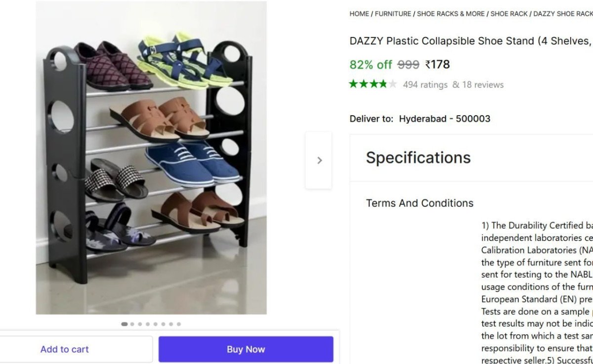The width and height of the screenshot is (593, 364).
Task: Select the last image carousel dot
Action: 177,324
